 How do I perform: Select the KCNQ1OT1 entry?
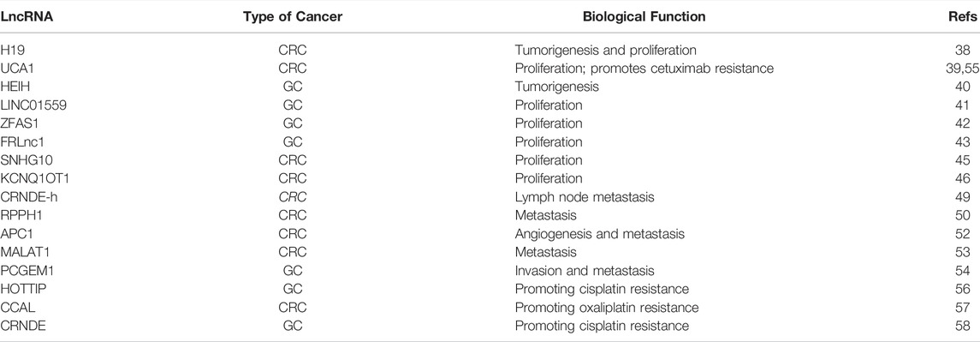click(x=35, y=178)
